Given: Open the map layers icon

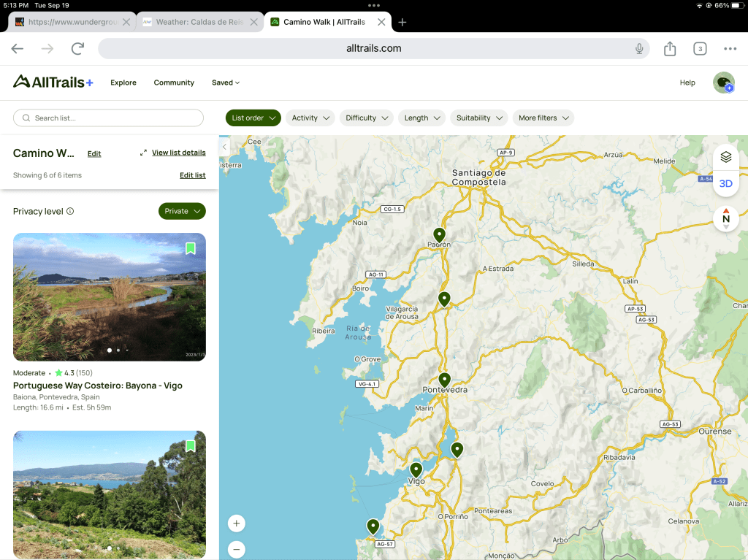Looking at the screenshot, I should (x=725, y=157).
